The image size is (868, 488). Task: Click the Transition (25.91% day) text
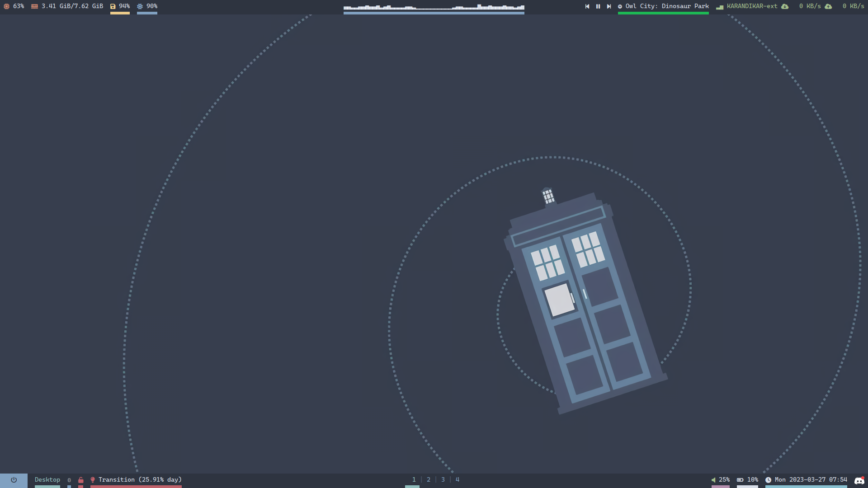(140, 480)
